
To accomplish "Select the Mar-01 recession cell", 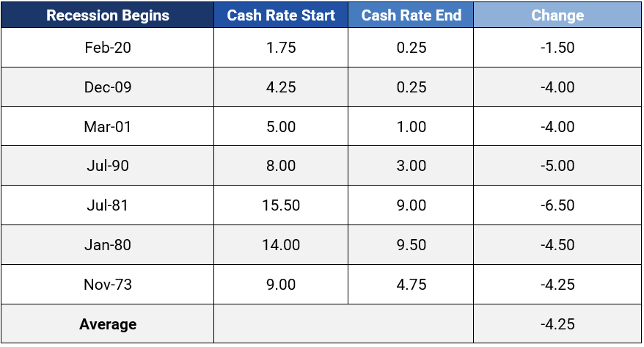I will [x=108, y=127].
